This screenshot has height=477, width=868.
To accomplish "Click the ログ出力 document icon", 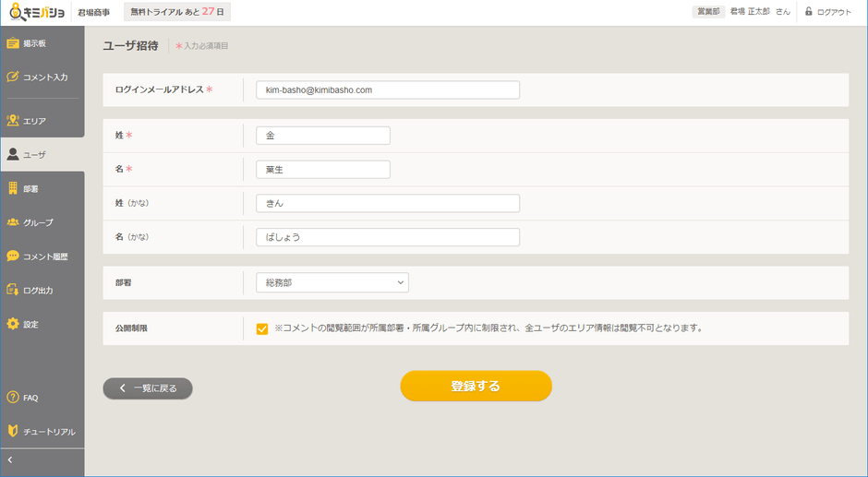I will 13,290.
